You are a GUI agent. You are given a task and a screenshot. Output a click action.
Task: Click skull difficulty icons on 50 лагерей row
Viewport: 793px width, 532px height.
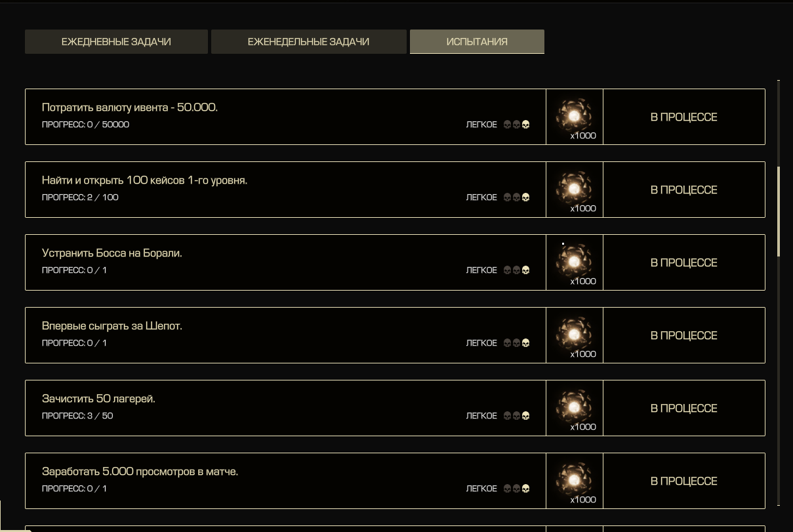point(516,416)
